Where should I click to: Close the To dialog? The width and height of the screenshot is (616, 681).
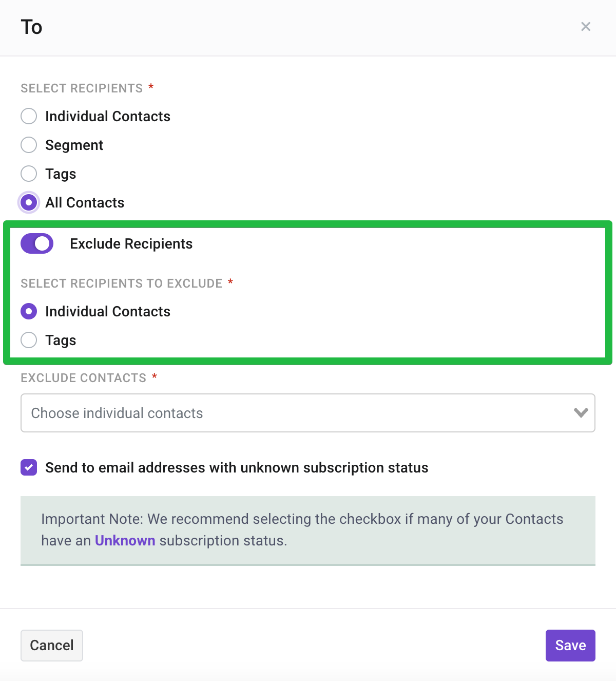(586, 26)
